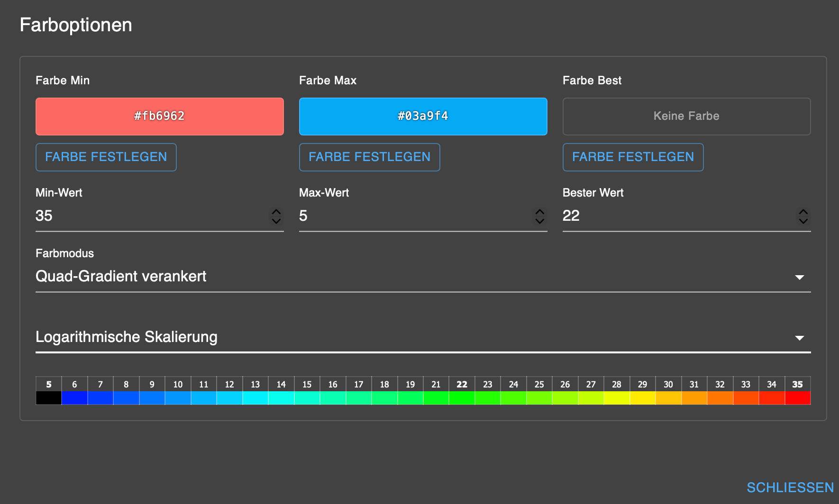Click the Farbmodus label
This screenshot has width=839, height=504.
[x=64, y=253]
